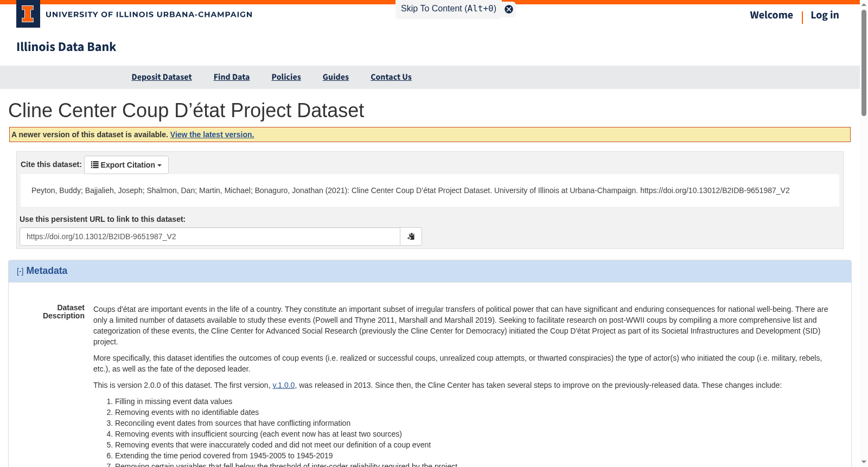This screenshot has height=467, width=868.
Task: Open the Guides page
Action: tap(336, 77)
